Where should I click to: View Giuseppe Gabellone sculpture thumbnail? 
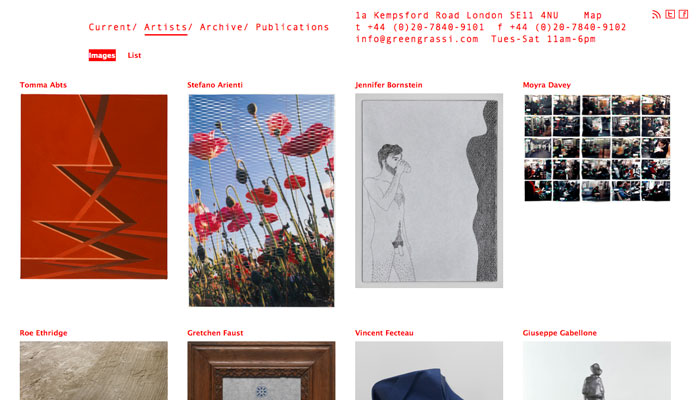coord(596,371)
